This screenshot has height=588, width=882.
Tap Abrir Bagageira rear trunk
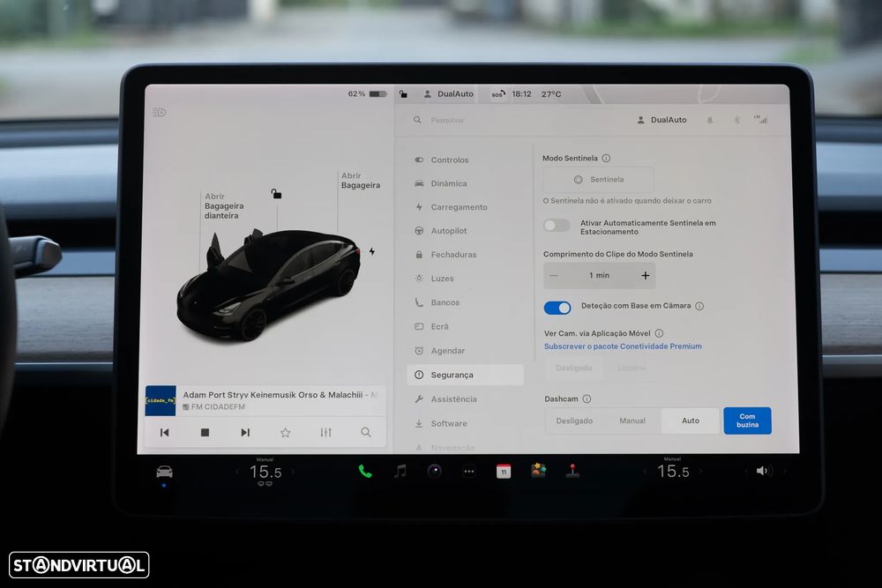361,181
